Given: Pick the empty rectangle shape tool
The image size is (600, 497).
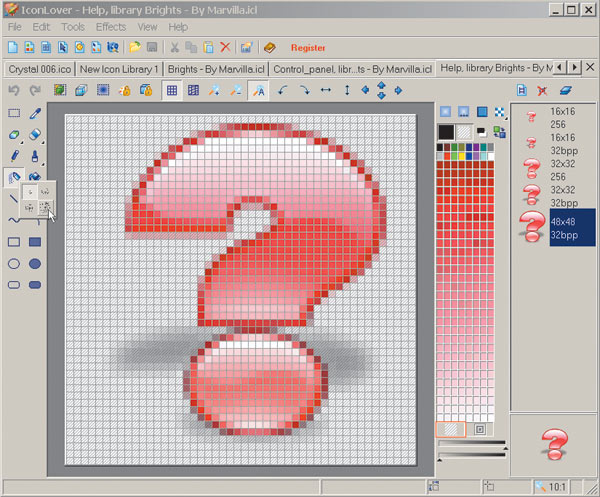Looking at the screenshot, I should tap(14, 242).
